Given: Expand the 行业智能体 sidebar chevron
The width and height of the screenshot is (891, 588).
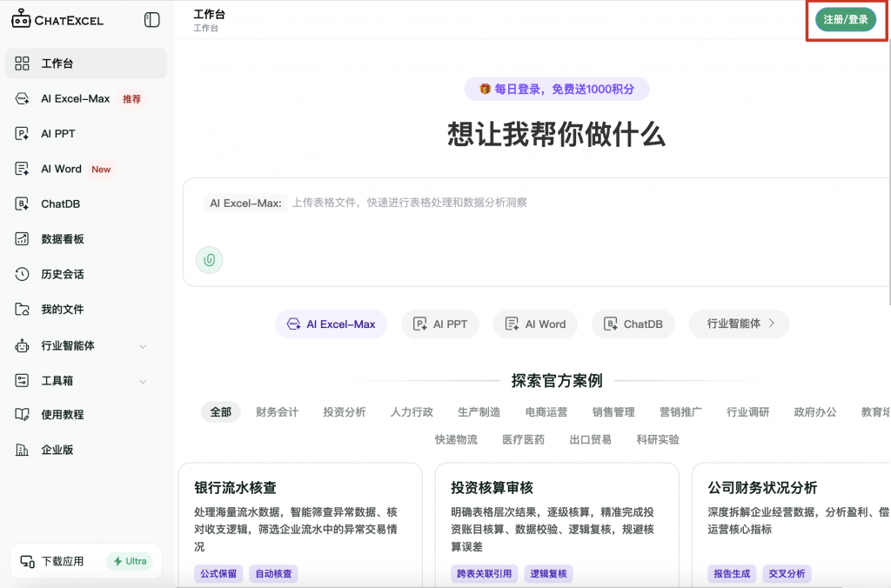Looking at the screenshot, I should (143, 346).
